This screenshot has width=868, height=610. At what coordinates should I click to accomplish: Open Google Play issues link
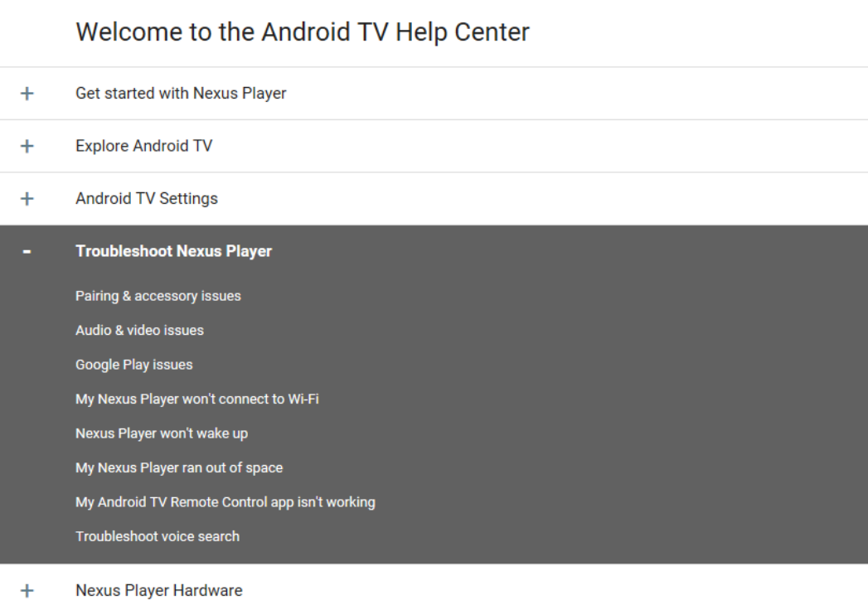[134, 365]
